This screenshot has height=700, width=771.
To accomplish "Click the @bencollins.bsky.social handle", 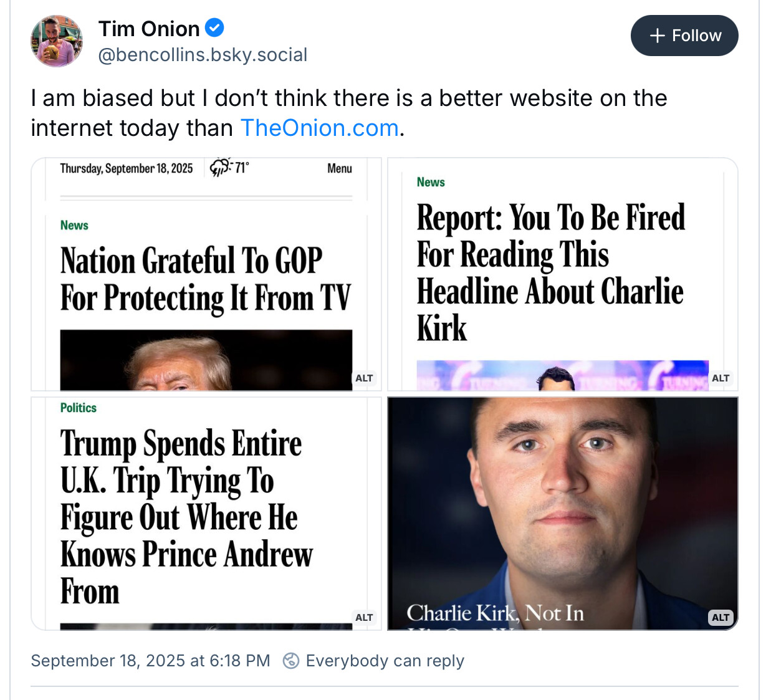I will point(203,55).
